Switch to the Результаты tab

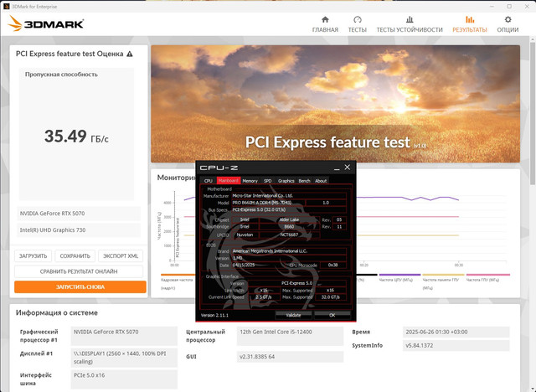pos(470,24)
